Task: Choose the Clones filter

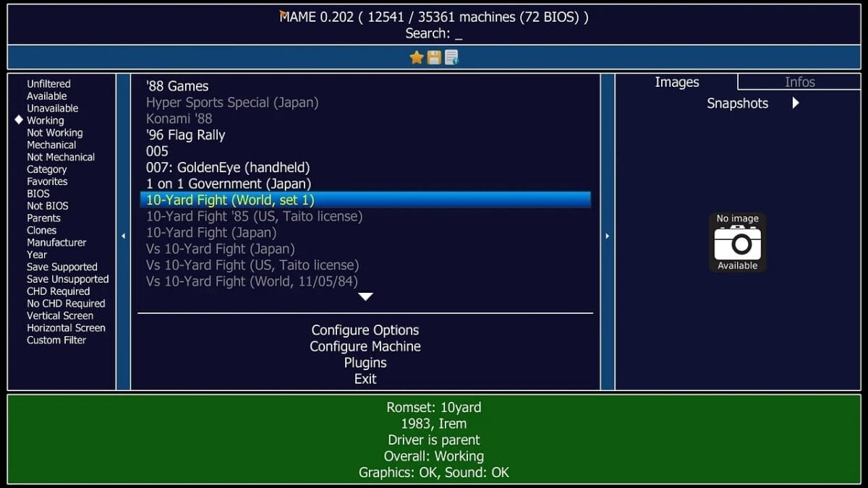Action: 42,231
